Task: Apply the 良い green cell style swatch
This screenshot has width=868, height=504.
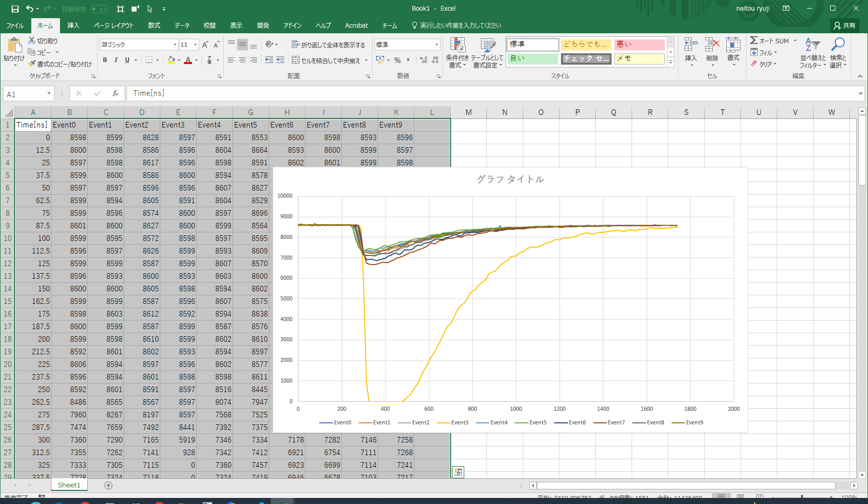Action: [532, 58]
